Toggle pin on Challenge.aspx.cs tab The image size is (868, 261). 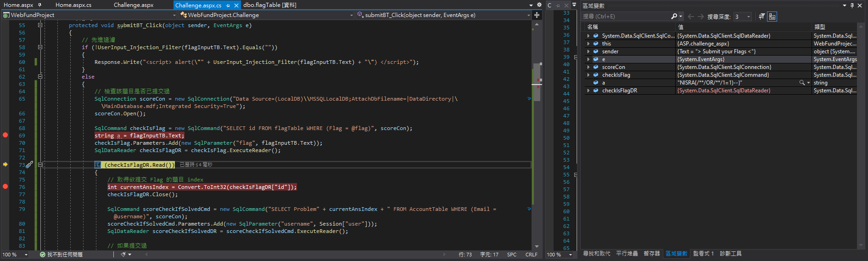point(228,6)
